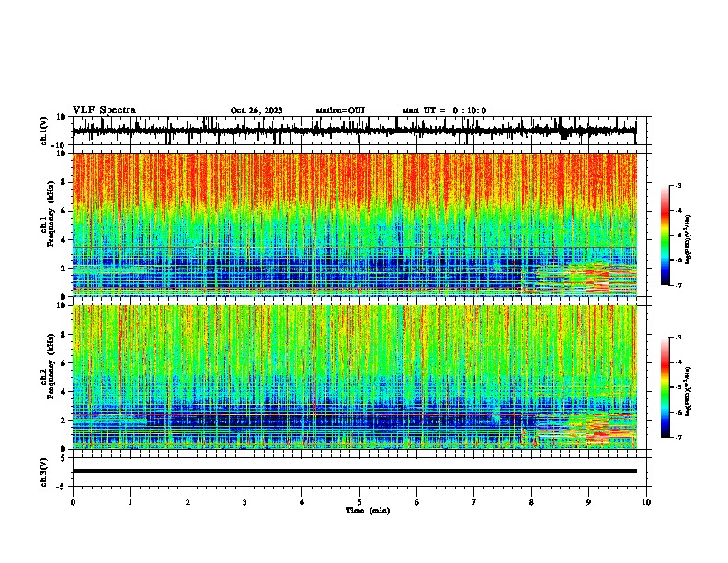Click the "-7" label on ch.2 color bar

[677, 437]
